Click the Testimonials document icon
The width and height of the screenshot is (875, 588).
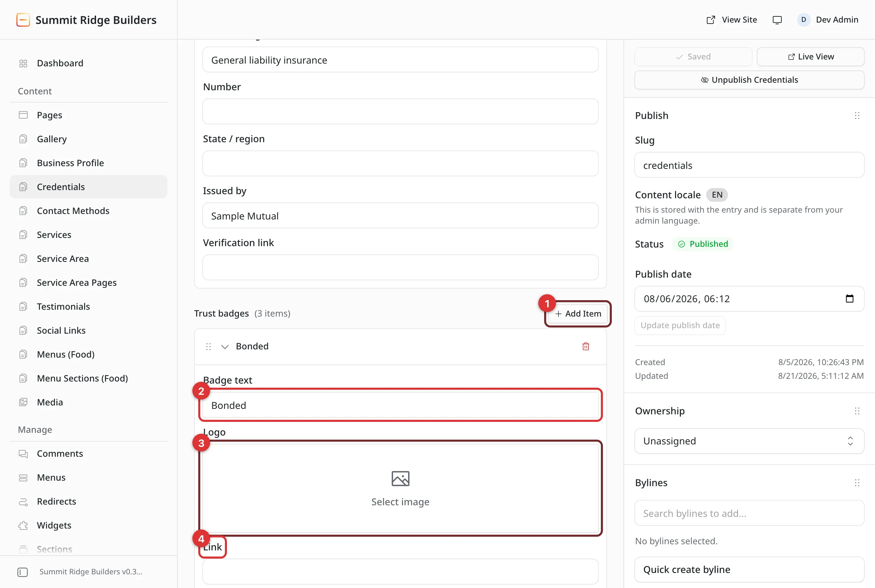(x=23, y=307)
